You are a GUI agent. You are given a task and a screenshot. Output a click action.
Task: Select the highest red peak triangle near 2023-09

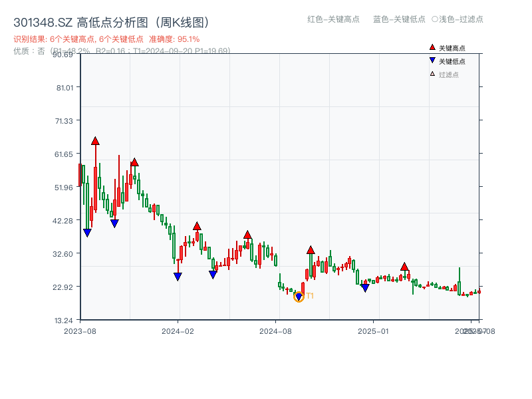click(95, 141)
